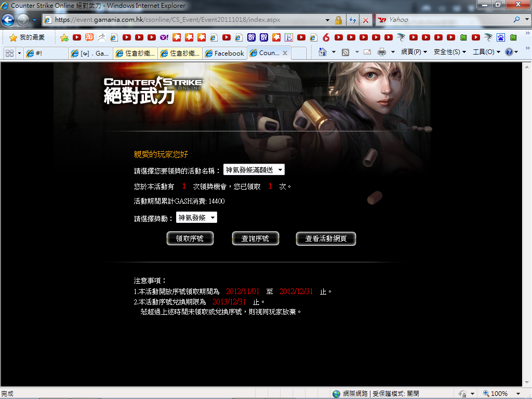This screenshot has height=399, width=532.
Task: Show more favorites bar items chevron
Action: click(527, 33)
